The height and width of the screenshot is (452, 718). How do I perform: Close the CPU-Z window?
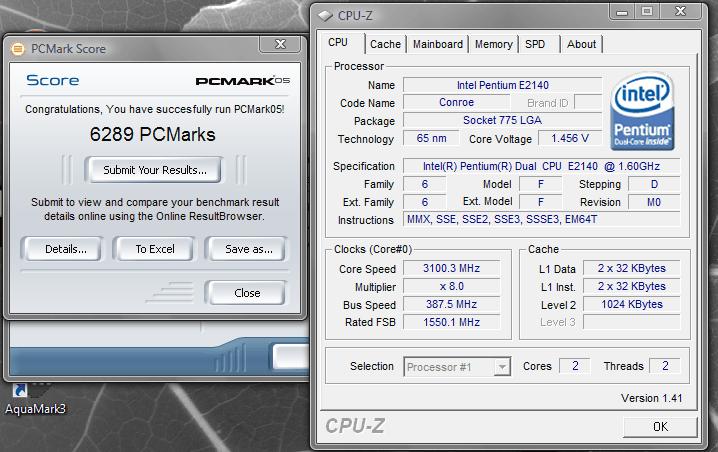(680, 12)
